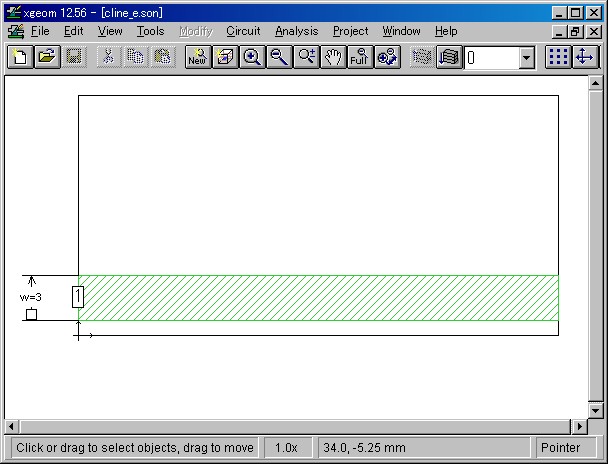The width and height of the screenshot is (608, 464).
Task: Click the greyed Modify menu
Action: tap(196, 31)
